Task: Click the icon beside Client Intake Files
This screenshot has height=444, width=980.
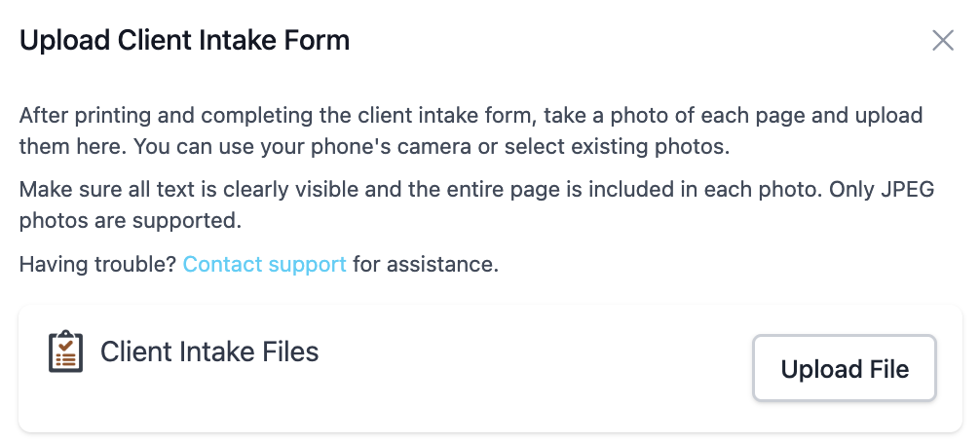Action: click(65, 352)
